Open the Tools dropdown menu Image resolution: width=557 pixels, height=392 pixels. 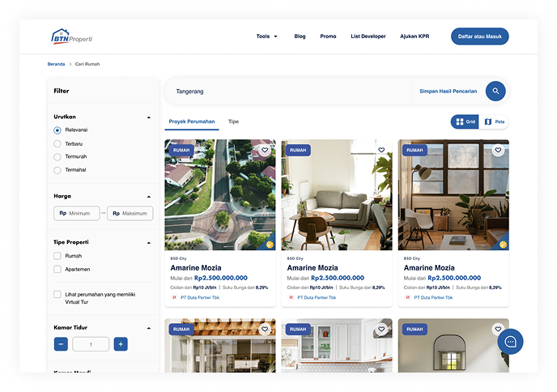point(266,36)
